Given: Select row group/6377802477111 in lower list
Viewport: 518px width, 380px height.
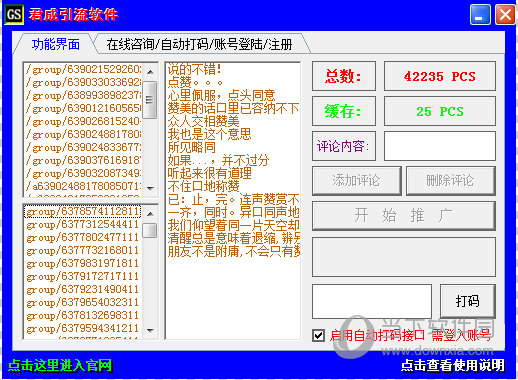Looking at the screenshot, I should pos(83,238).
